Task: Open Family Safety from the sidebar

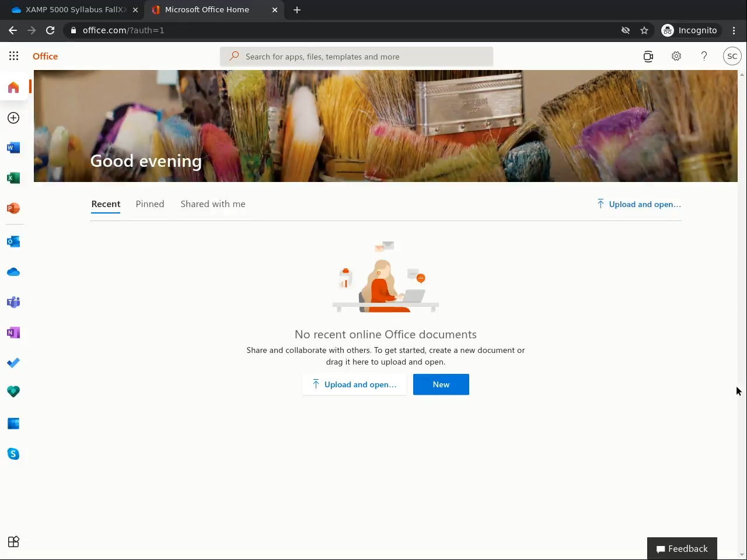Action: tap(13, 391)
